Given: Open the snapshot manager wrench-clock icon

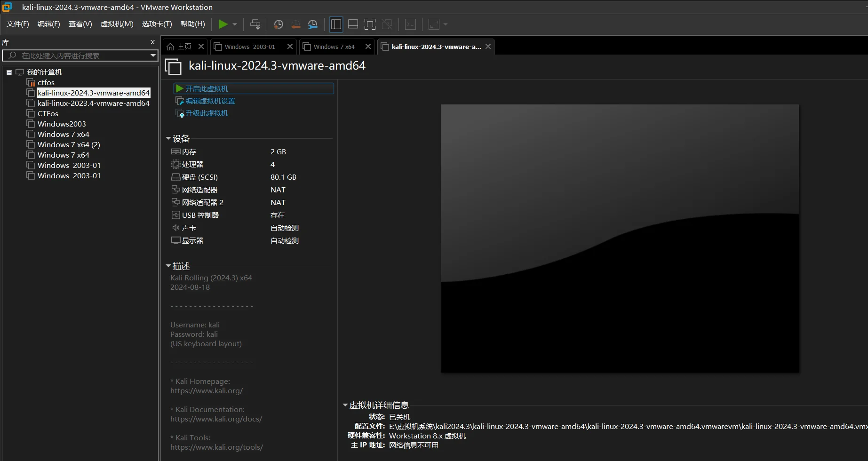Looking at the screenshot, I should (313, 24).
